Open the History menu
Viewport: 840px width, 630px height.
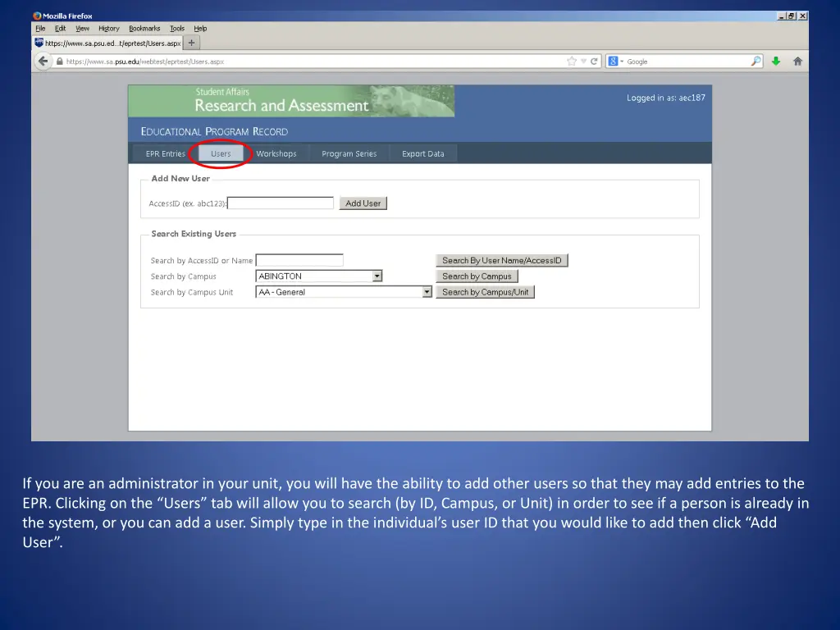click(109, 29)
